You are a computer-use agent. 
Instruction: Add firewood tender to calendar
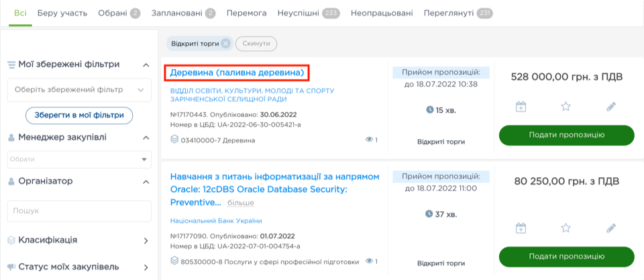tap(521, 106)
